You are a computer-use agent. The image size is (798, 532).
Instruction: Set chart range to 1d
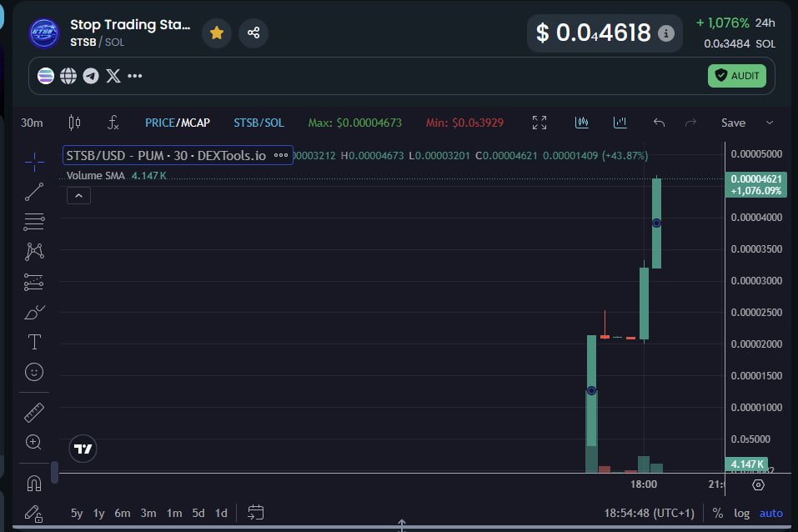(221, 513)
